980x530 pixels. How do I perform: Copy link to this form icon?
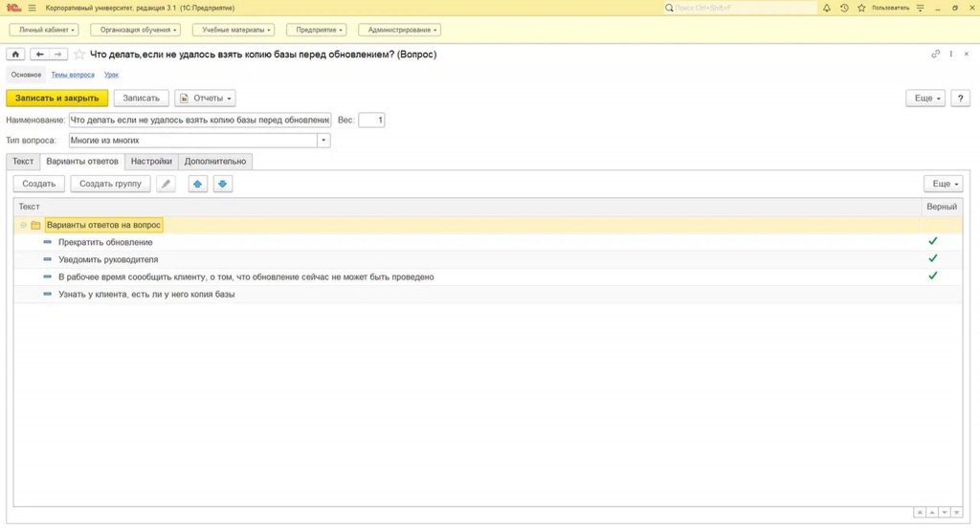(x=936, y=55)
